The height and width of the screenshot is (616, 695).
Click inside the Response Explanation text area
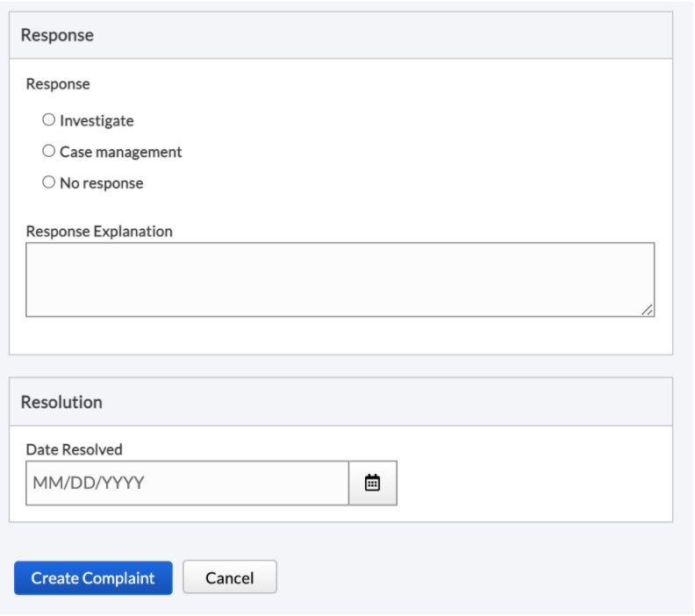[x=340, y=279]
